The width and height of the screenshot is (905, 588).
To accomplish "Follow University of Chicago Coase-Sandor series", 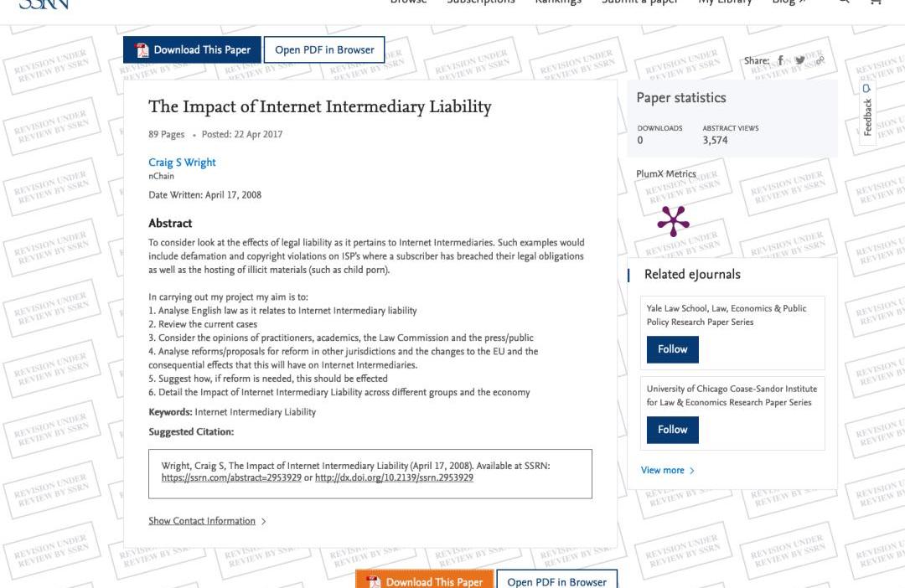I will (x=672, y=430).
